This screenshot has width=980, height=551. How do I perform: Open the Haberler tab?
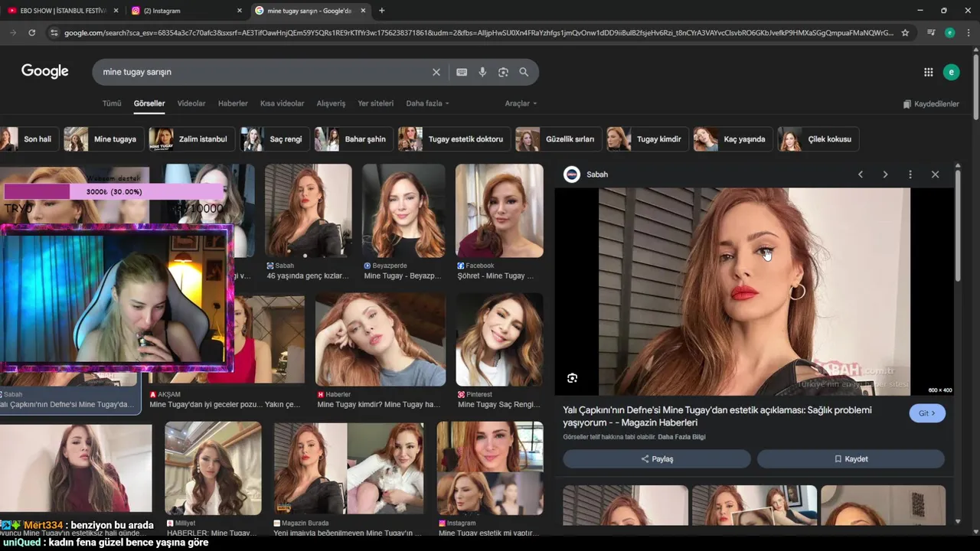[x=233, y=103]
